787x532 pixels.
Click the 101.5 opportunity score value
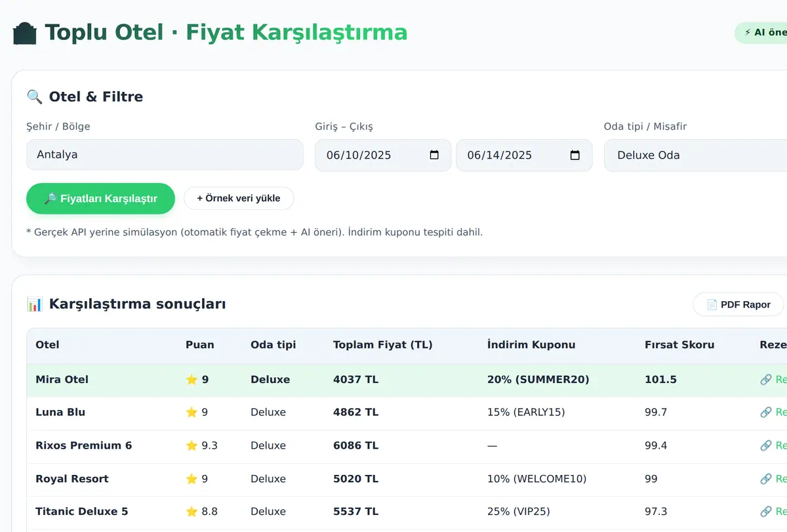coord(660,380)
